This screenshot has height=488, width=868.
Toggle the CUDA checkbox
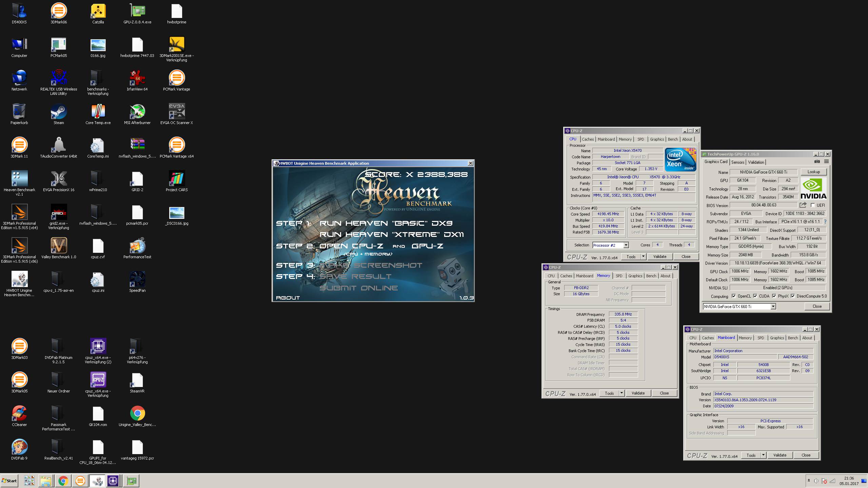755,296
